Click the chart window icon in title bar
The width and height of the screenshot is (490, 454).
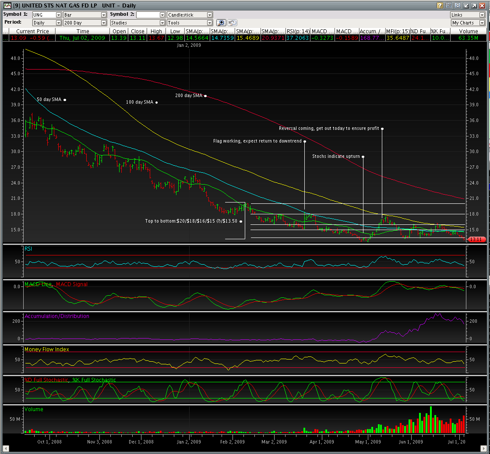point(7,6)
